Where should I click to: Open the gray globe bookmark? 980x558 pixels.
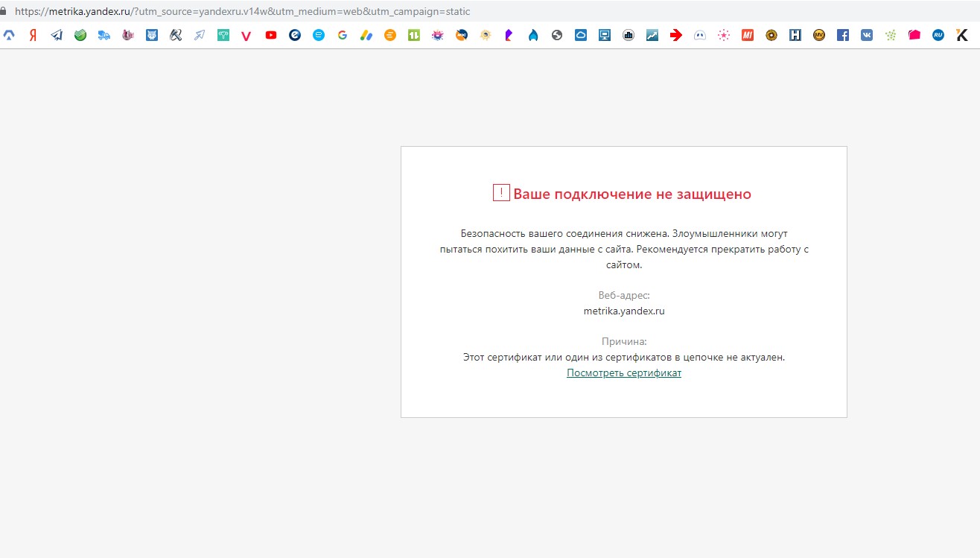point(557,35)
